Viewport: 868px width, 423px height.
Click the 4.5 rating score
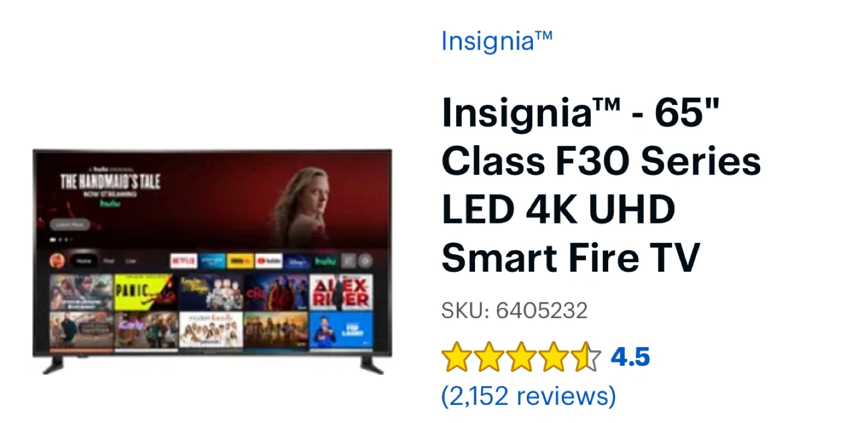631,357
